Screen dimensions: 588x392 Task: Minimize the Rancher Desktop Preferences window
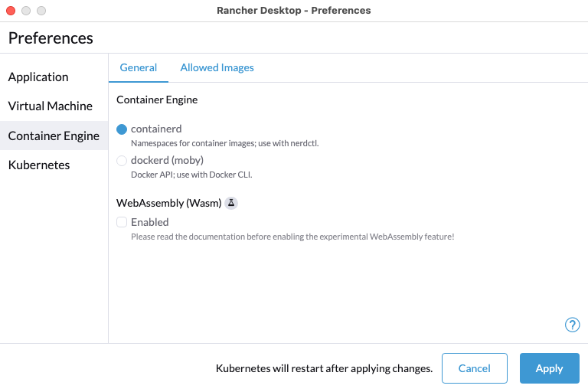(x=26, y=11)
